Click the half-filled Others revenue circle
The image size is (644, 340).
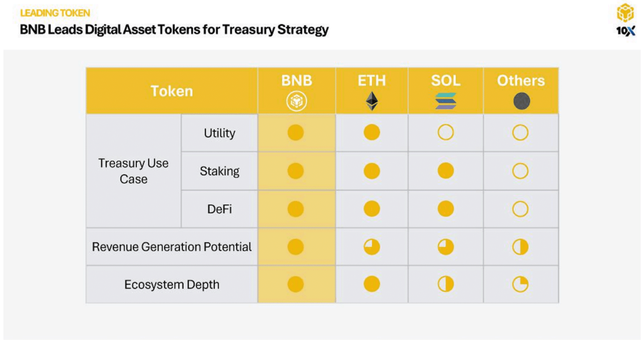coord(520,247)
